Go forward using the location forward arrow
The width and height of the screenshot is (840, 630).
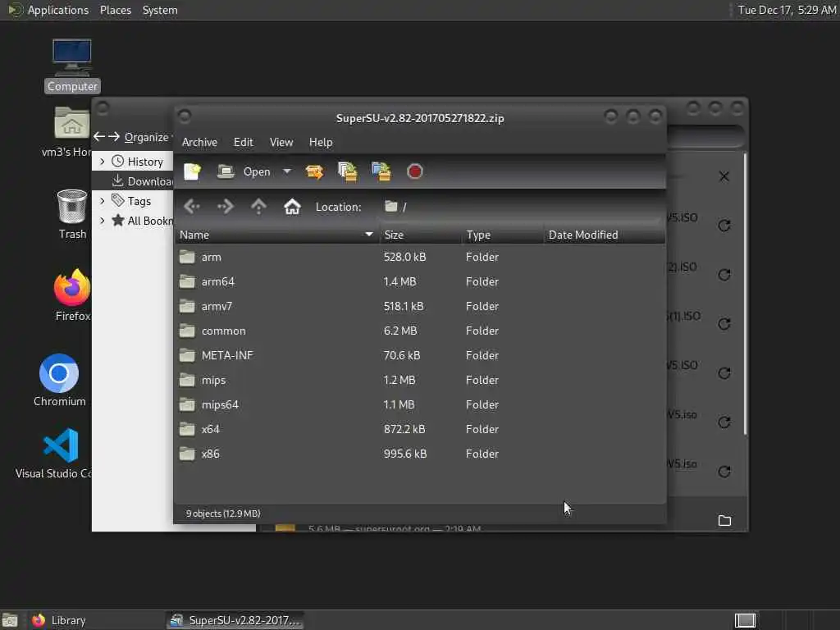coord(225,206)
